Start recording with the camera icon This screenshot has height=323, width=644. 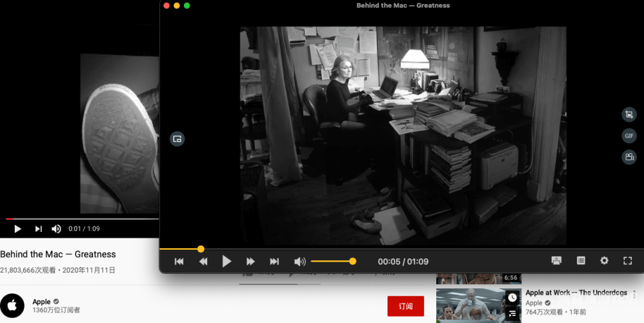pos(629,157)
